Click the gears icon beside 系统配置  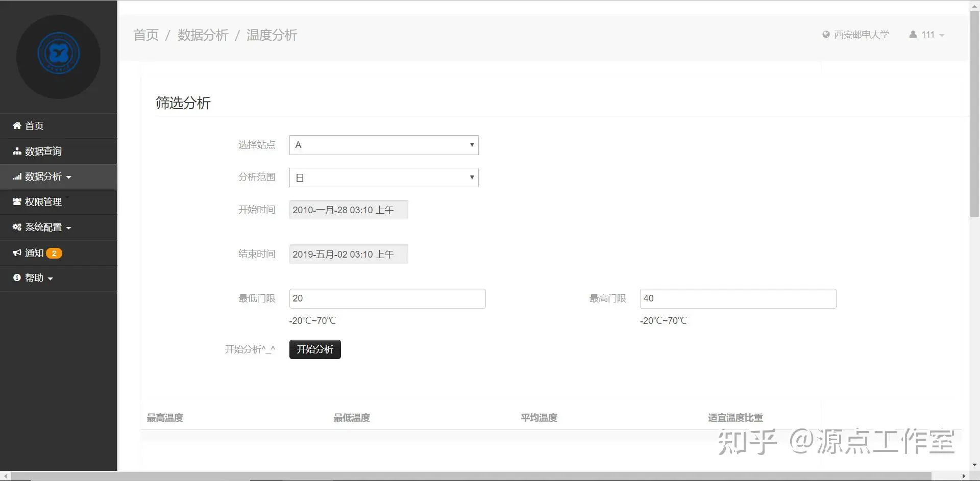(17, 227)
